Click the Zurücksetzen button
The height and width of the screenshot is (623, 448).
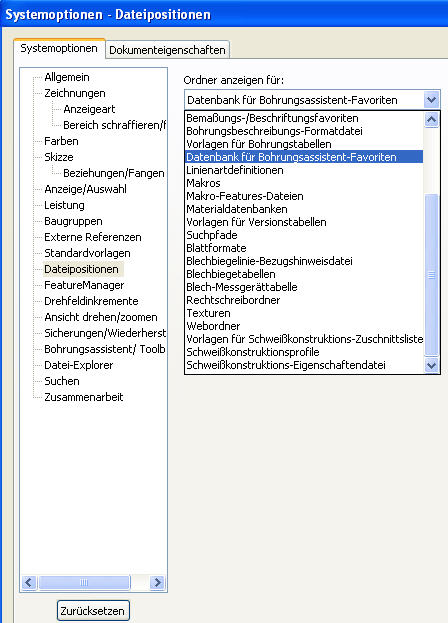pos(93,611)
